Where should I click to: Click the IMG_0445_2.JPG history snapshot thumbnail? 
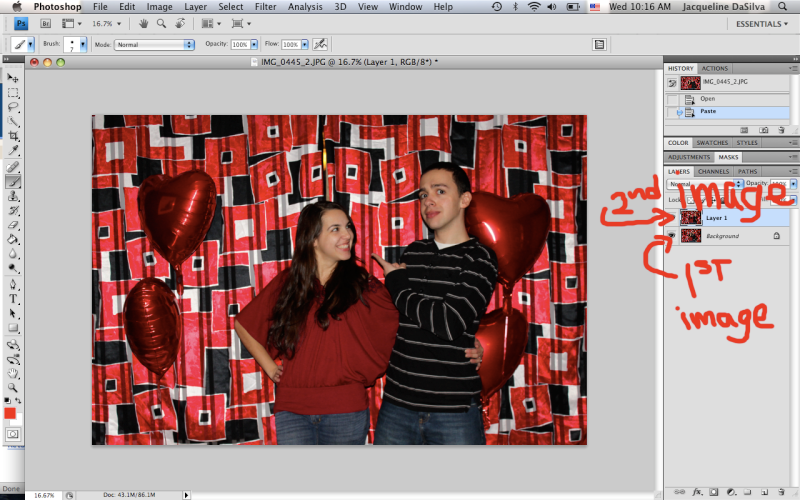[690, 83]
